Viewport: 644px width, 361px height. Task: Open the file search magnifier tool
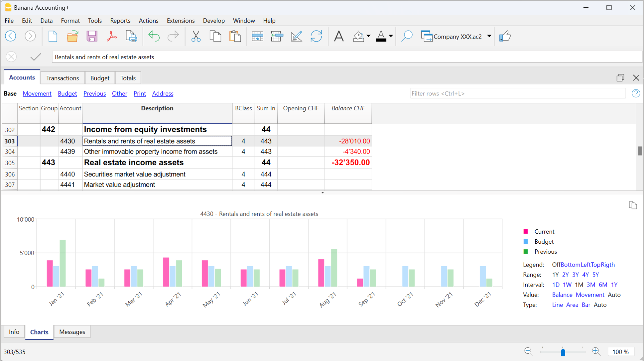[x=407, y=36]
